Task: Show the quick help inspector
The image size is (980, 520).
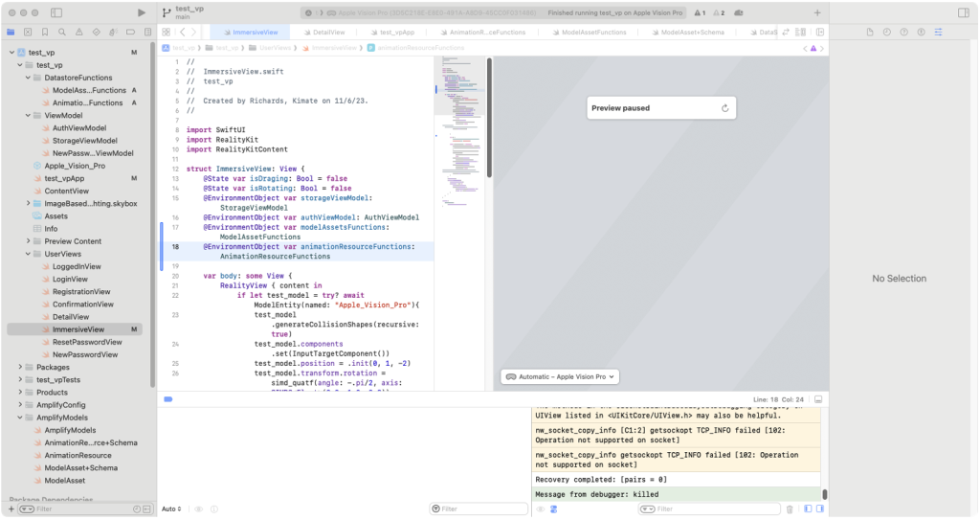Action: [x=903, y=32]
